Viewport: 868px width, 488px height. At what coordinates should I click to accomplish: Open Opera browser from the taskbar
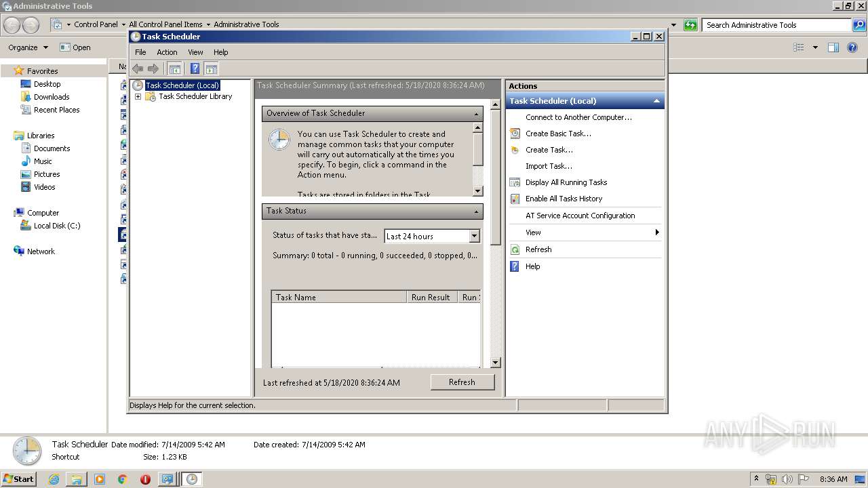pyautogui.click(x=145, y=479)
